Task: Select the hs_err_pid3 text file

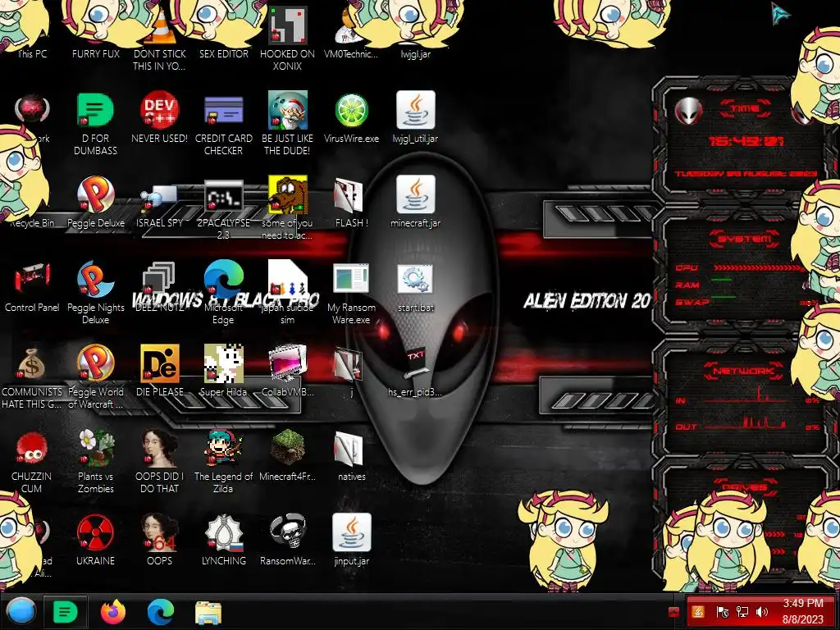Action: 415,363
